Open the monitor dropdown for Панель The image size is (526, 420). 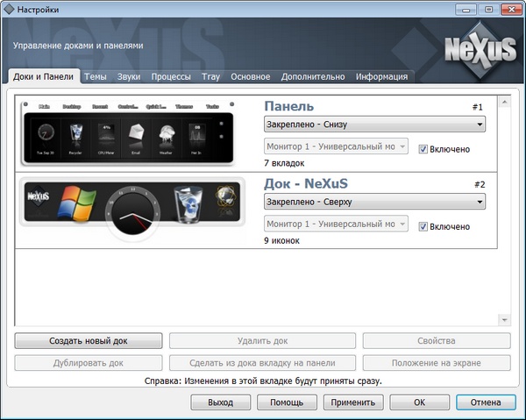336,148
